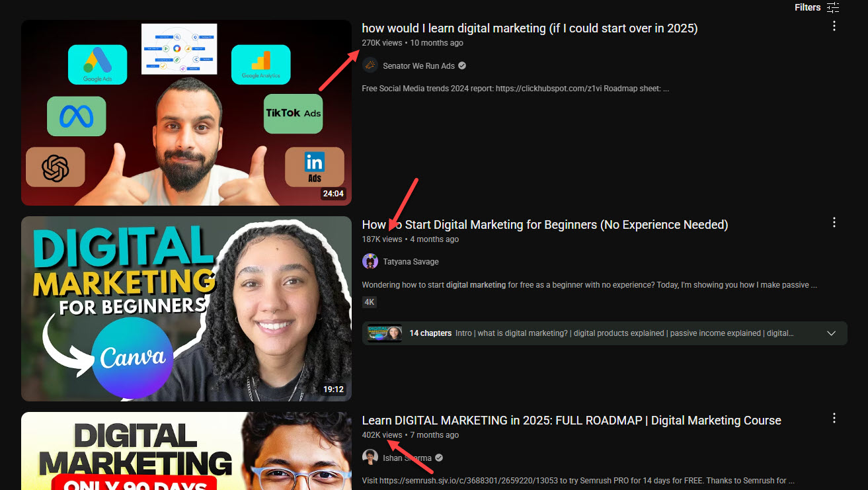Click '187K views' text

click(x=381, y=239)
